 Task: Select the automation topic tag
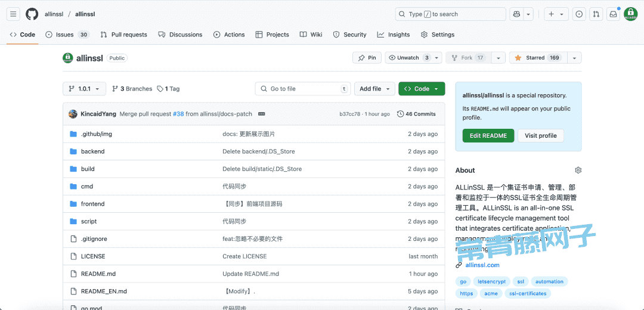(x=549, y=281)
